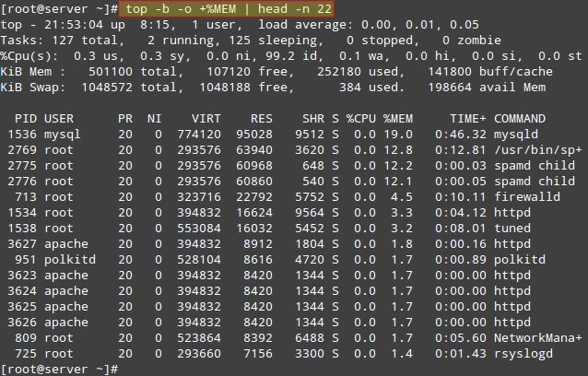Click the 19.0 memory percentage value
Image resolution: width=588 pixels, height=376 pixels.
pos(398,134)
